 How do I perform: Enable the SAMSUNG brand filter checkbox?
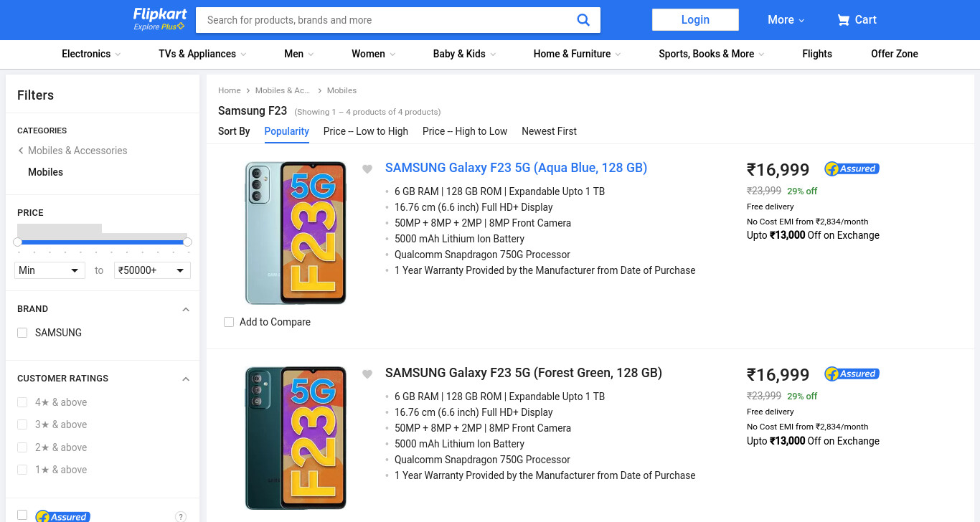[22, 333]
